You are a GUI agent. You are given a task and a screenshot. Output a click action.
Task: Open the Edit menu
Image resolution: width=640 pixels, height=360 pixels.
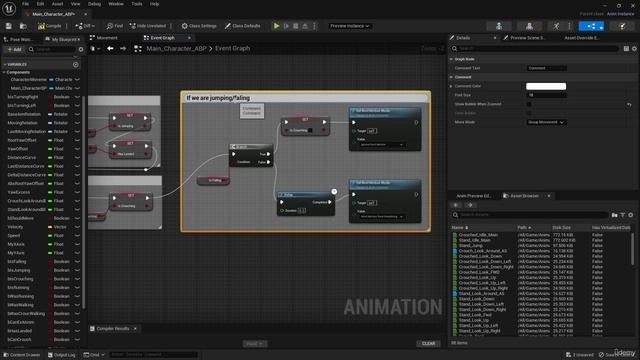[40, 4]
